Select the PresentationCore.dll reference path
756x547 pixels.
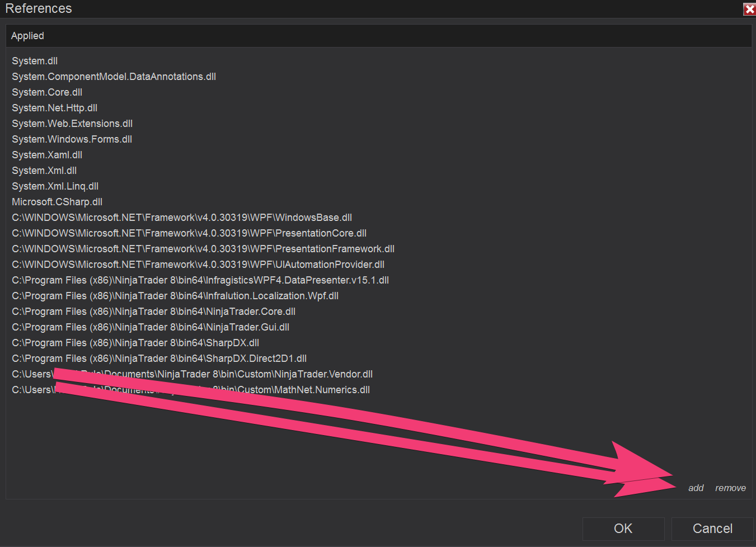coord(189,233)
